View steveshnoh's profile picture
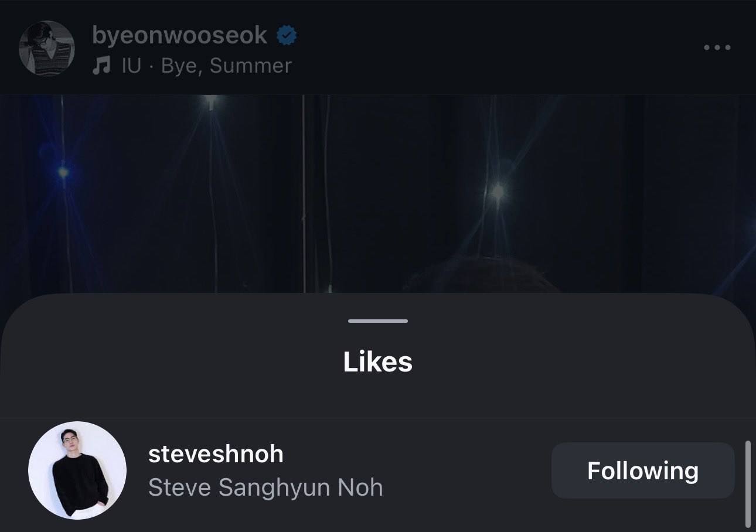The image size is (756, 532). 77,470
